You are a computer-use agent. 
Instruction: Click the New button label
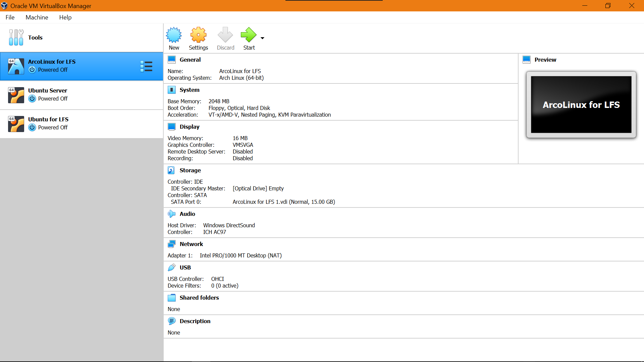[174, 48]
